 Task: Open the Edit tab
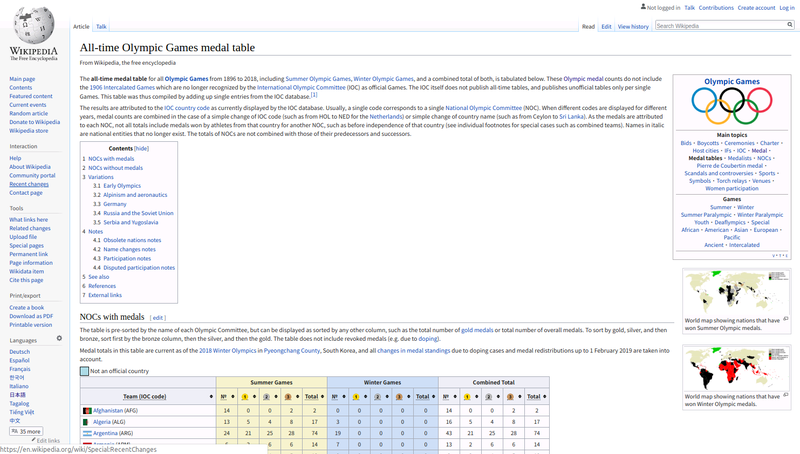606,27
